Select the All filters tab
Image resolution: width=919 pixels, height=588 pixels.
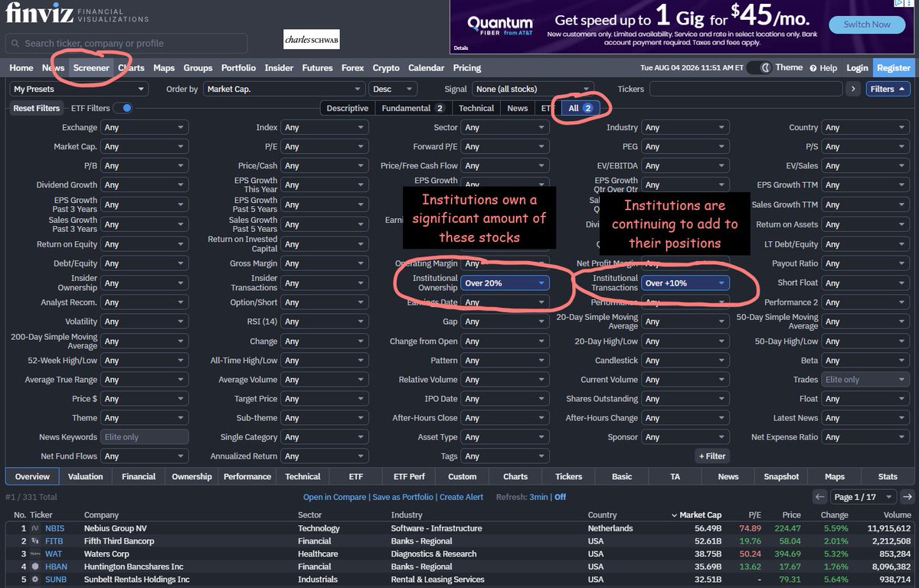pos(580,108)
